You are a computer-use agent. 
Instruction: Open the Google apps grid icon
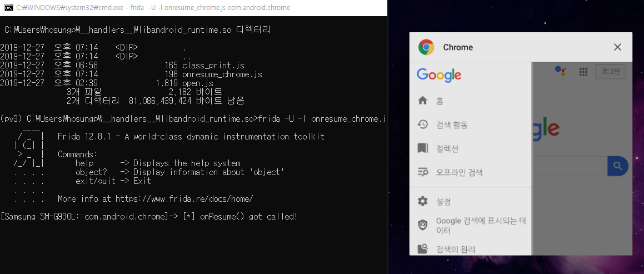(583, 72)
